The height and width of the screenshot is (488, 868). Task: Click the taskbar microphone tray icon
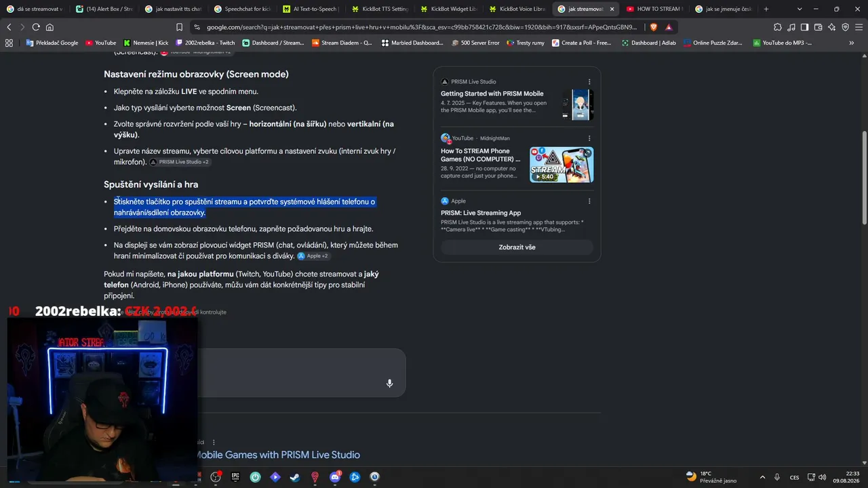777,477
